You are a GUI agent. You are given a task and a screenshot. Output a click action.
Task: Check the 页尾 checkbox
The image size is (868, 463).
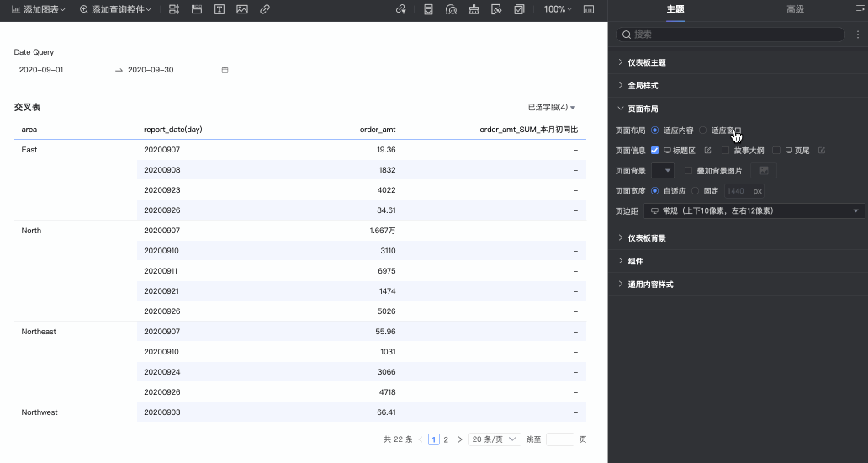pyautogui.click(x=776, y=150)
